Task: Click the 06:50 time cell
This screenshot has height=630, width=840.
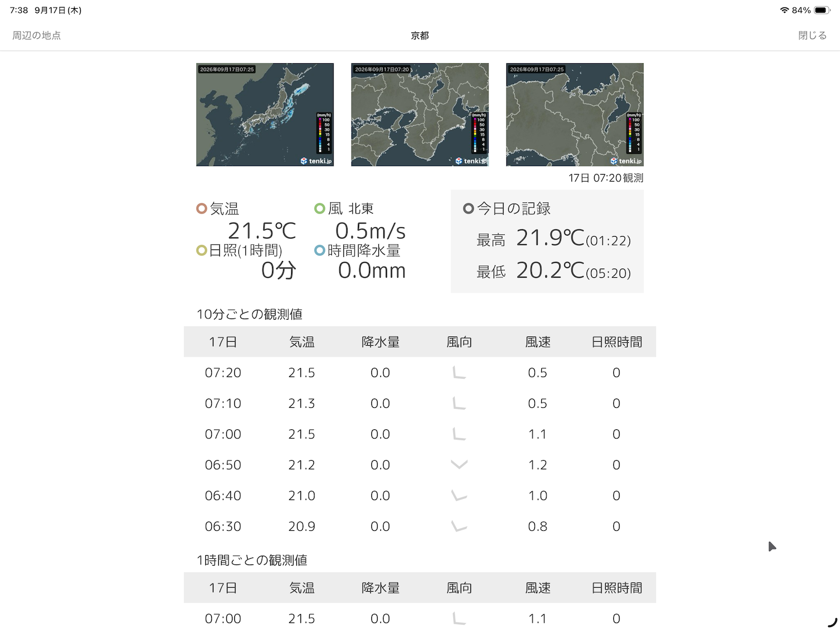Action: click(223, 465)
